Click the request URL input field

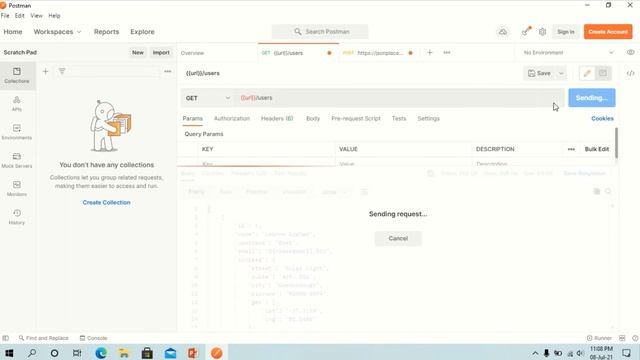399,98
